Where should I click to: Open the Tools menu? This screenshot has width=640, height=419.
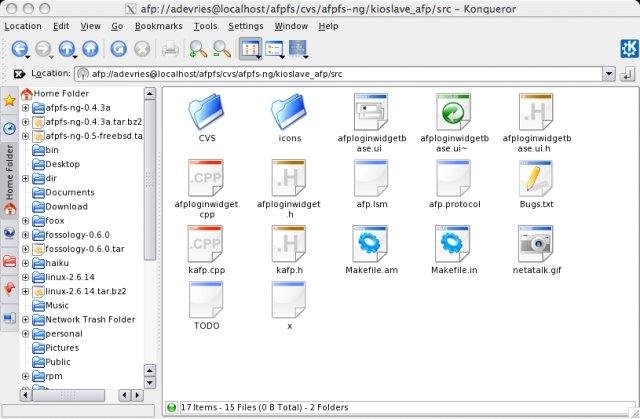(205, 26)
